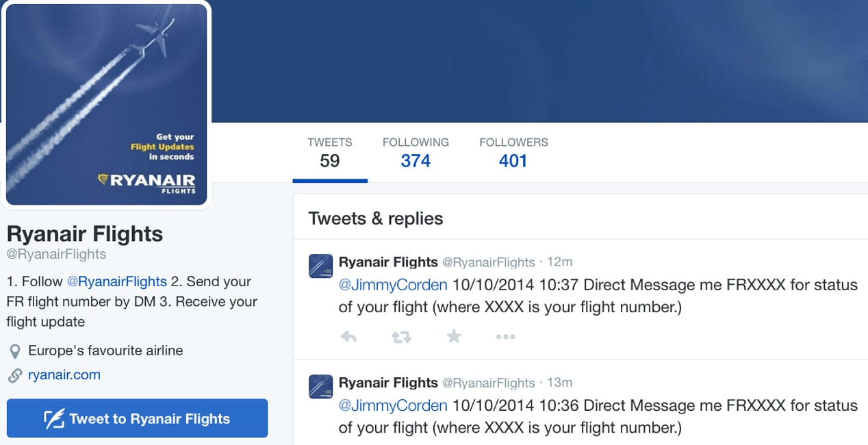Reply to the first tweet
868x445 pixels.
pyautogui.click(x=348, y=336)
